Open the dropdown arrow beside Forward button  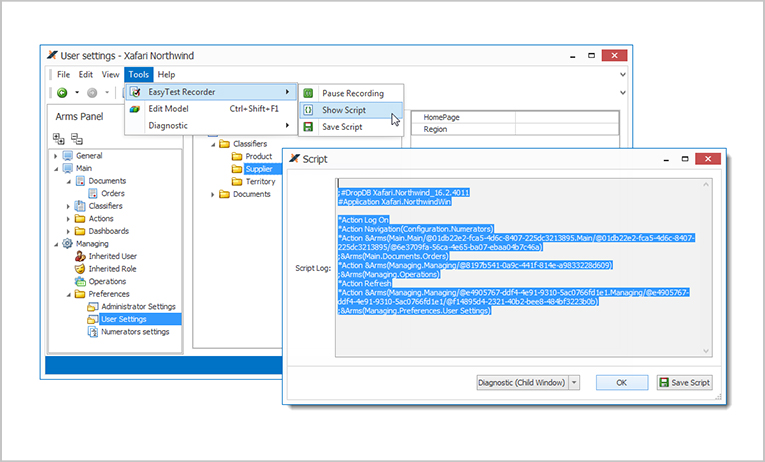point(107,92)
